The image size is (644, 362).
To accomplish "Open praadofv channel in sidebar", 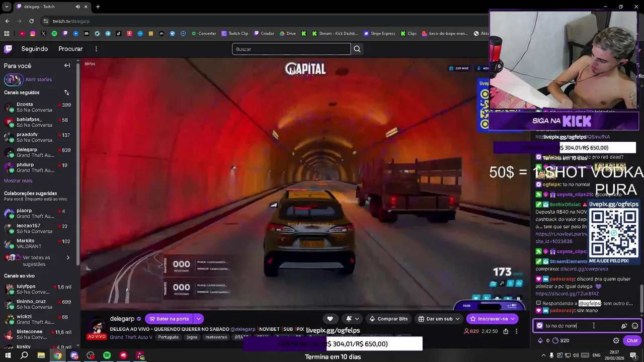I will pos(38,137).
